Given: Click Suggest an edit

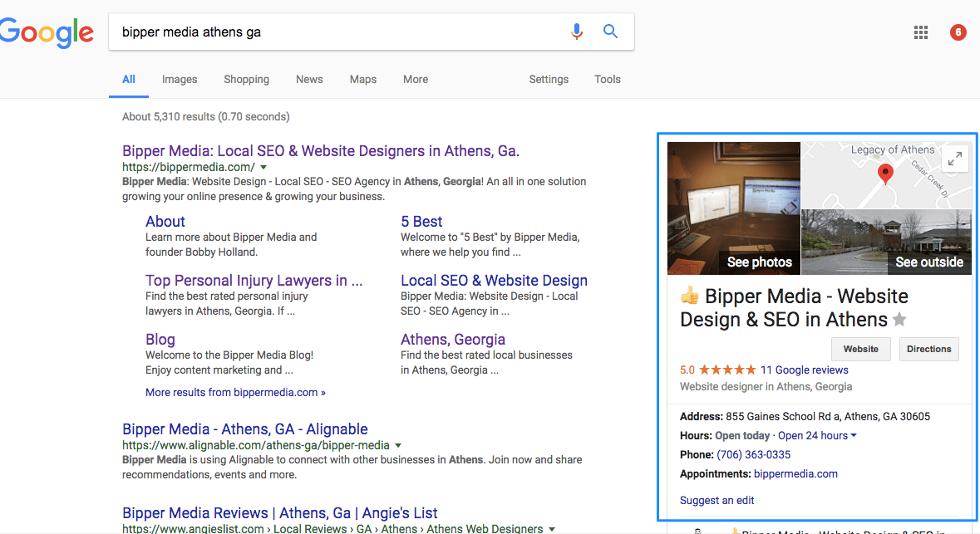Looking at the screenshot, I should click(717, 500).
